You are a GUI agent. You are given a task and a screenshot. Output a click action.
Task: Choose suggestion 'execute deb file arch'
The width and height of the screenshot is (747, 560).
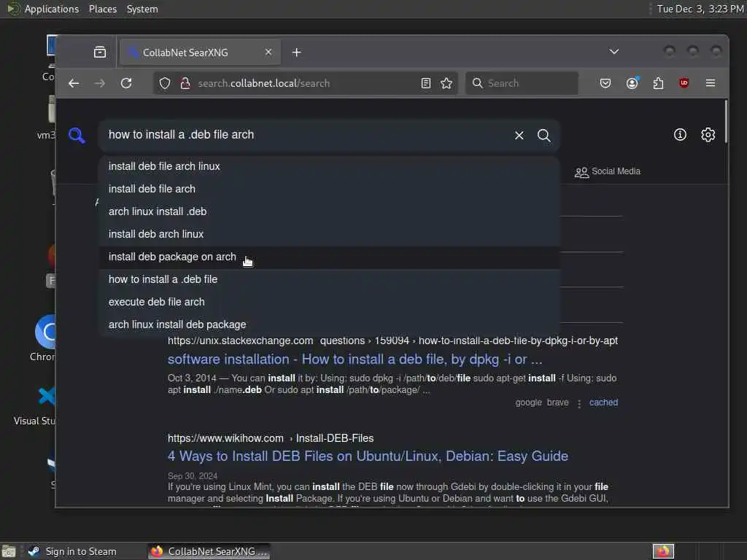[x=329, y=302]
